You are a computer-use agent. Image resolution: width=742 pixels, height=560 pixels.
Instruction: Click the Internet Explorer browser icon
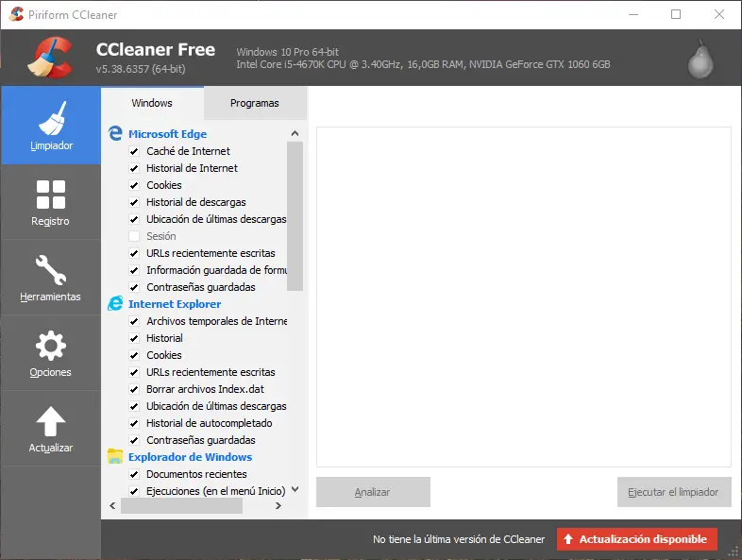pyautogui.click(x=115, y=303)
